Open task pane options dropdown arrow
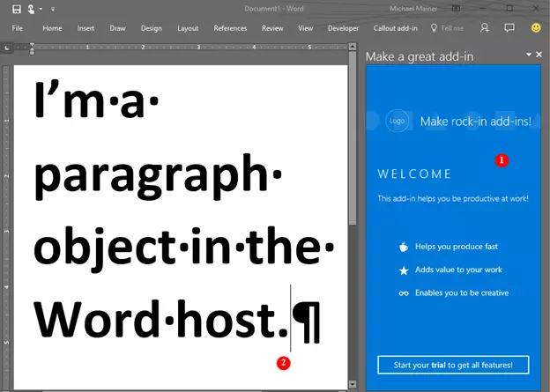The width and height of the screenshot is (550, 392). pyautogui.click(x=528, y=55)
